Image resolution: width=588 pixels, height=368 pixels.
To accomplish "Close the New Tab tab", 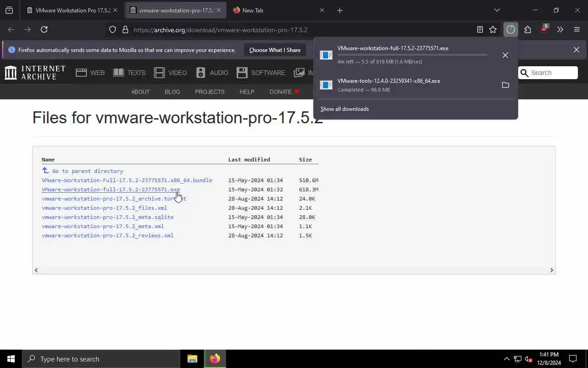I will (322, 10).
